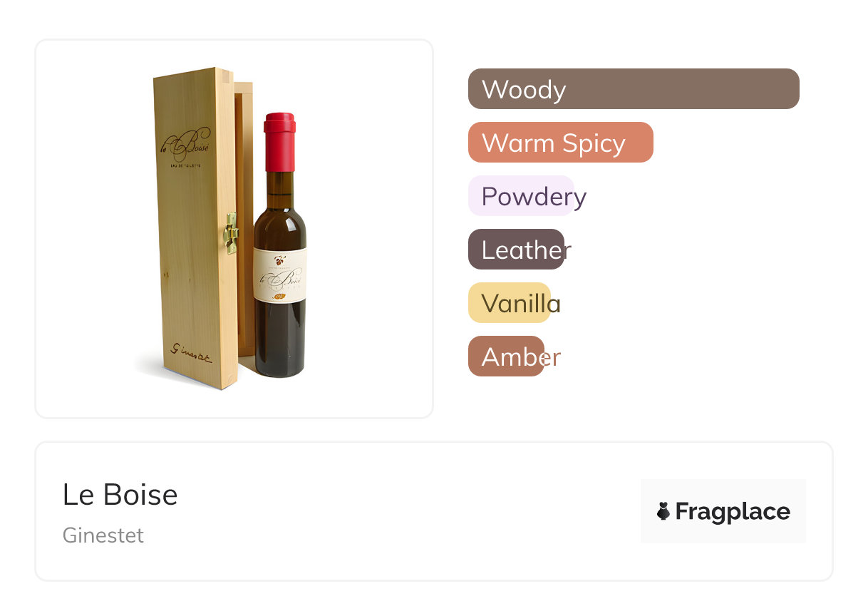Pick the Leather accord bar

pos(516,250)
